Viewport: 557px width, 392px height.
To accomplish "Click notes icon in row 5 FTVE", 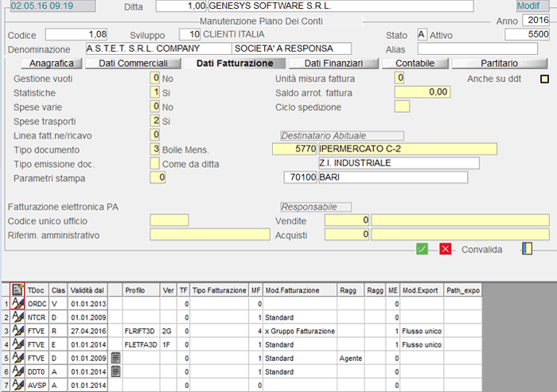I will pyautogui.click(x=115, y=358).
